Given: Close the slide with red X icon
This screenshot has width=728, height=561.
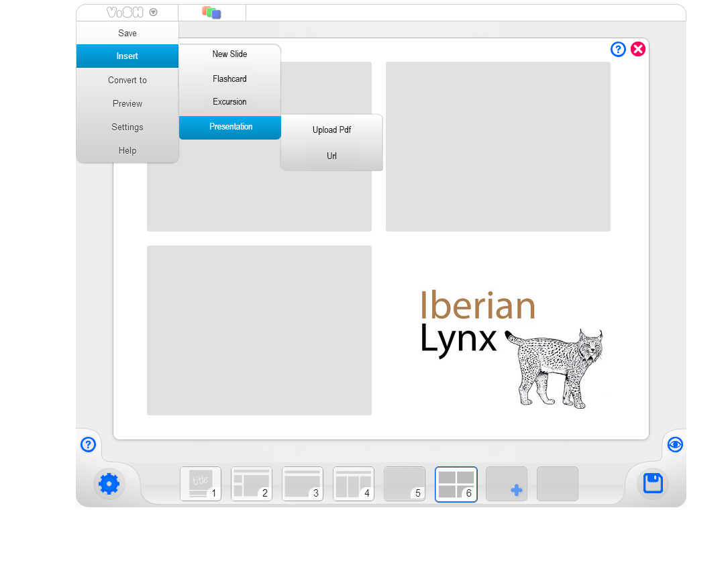Looking at the screenshot, I should [638, 49].
